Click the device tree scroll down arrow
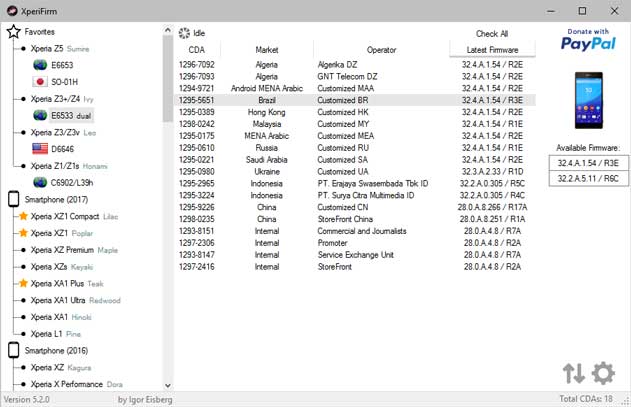The height and width of the screenshot is (407, 631). (168, 385)
